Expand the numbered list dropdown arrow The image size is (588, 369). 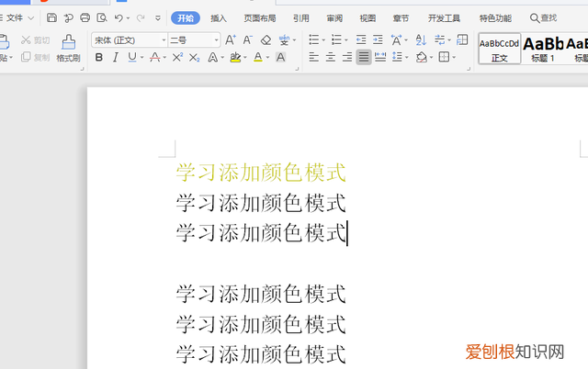(x=346, y=40)
